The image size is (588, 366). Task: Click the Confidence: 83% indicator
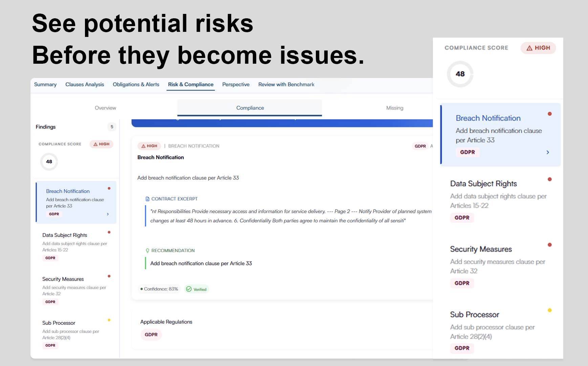[159, 289]
